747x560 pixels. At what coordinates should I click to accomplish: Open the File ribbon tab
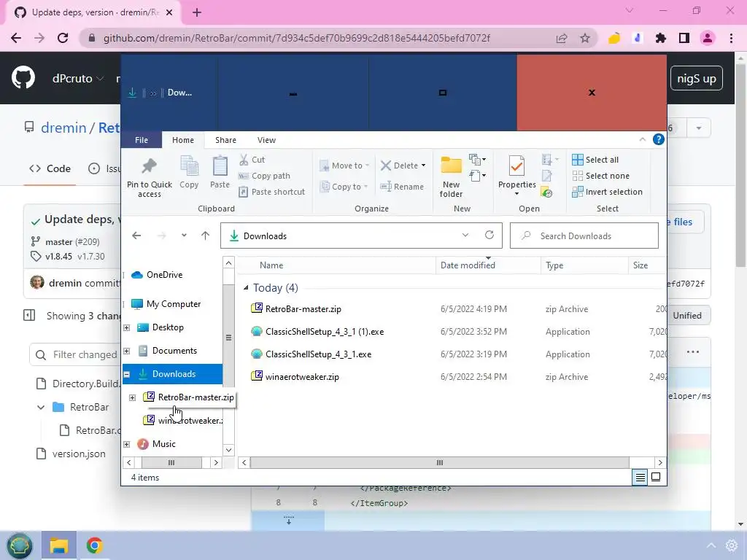tap(142, 140)
